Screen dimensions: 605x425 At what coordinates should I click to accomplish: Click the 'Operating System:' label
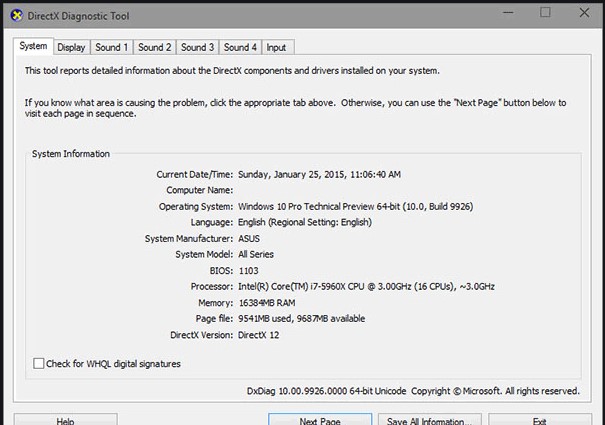196,207
